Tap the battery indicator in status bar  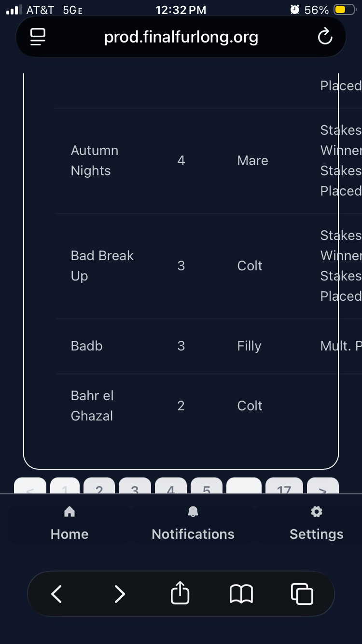pyautogui.click(x=345, y=10)
